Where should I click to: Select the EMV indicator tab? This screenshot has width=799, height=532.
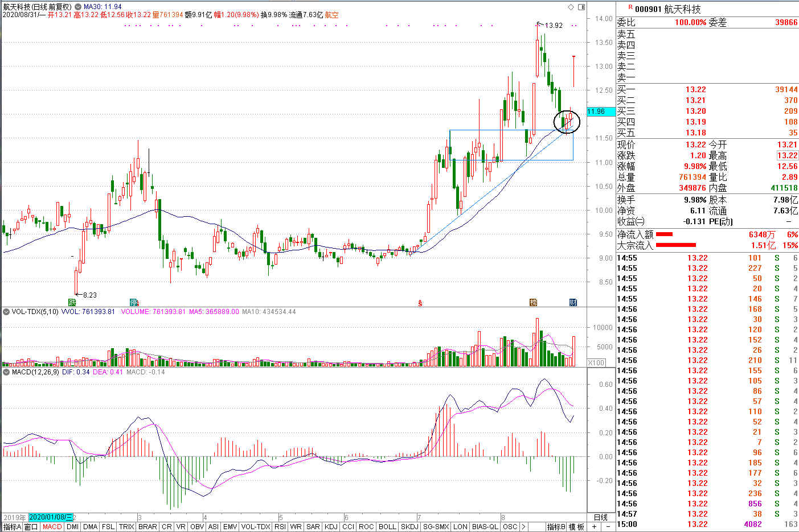tap(230, 527)
